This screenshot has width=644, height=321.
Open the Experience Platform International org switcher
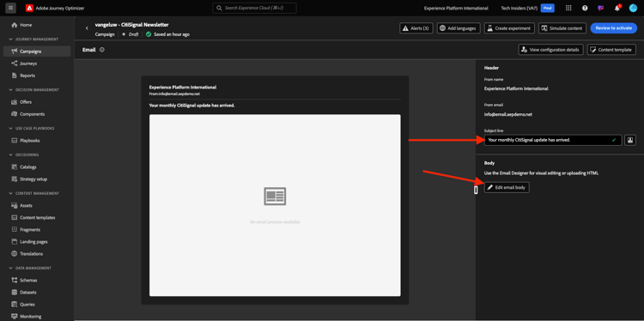tap(456, 8)
